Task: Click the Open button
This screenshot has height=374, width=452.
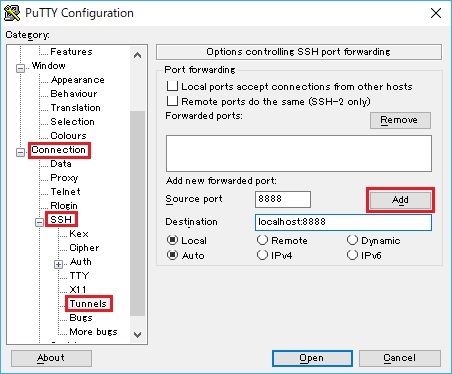Action: coord(312,358)
